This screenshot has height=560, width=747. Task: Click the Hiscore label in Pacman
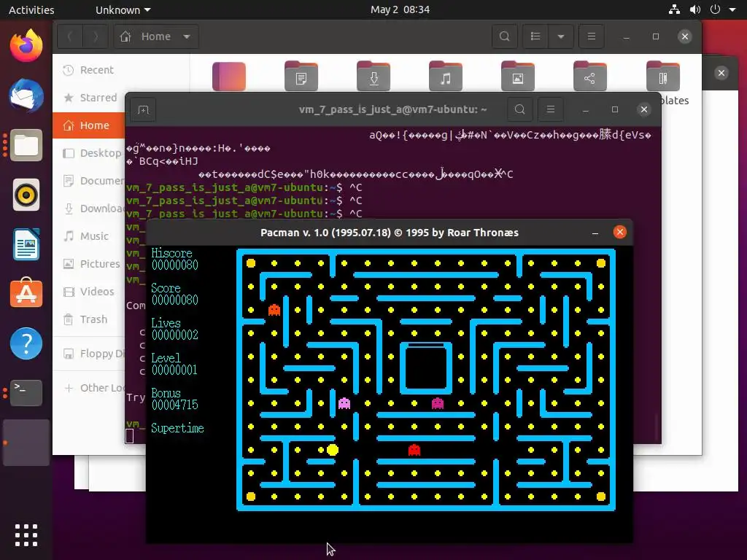171,253
